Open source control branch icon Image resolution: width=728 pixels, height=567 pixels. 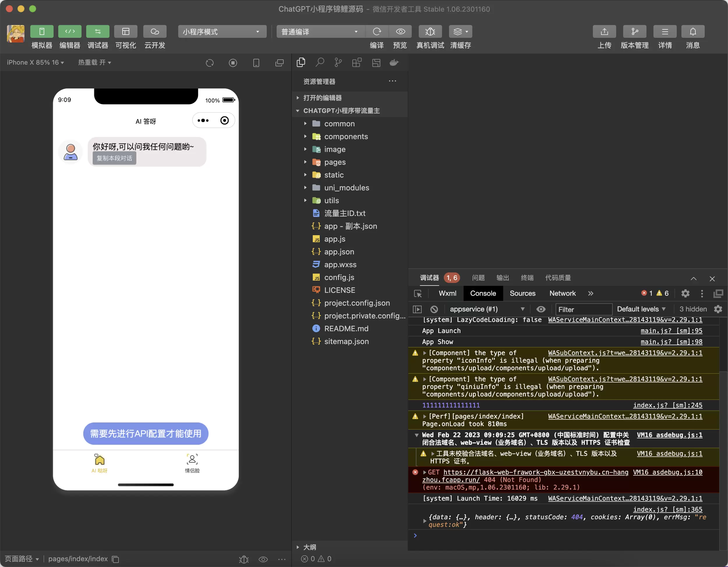(x=338, y=62)
